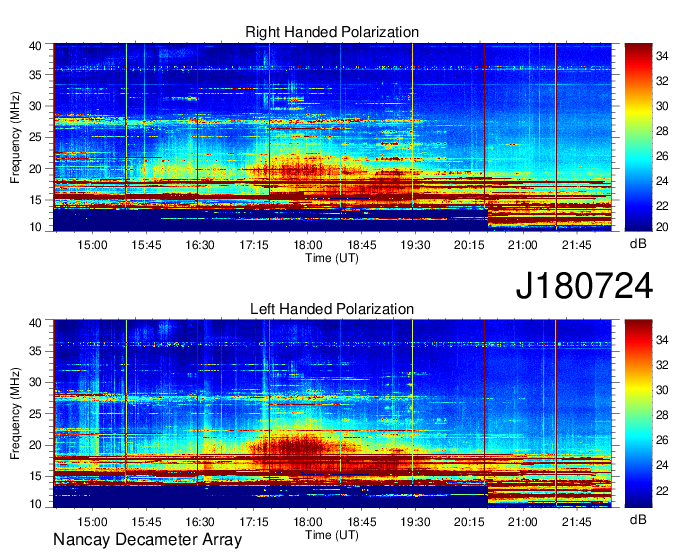This screenshot has width=680, height=552.
Task: Click the Left Handed Polarization colorbar
Action: [x=638, y=413]
